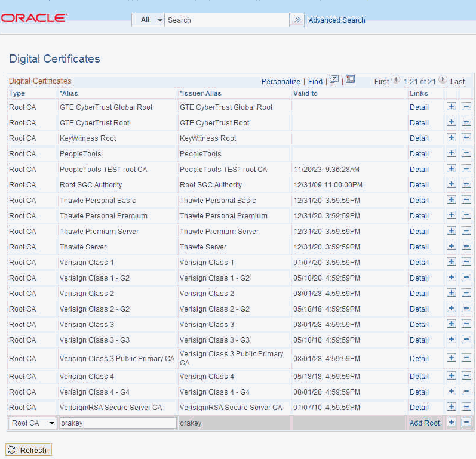
Task: Click the Advanced Search link
Action: (337, 20)
